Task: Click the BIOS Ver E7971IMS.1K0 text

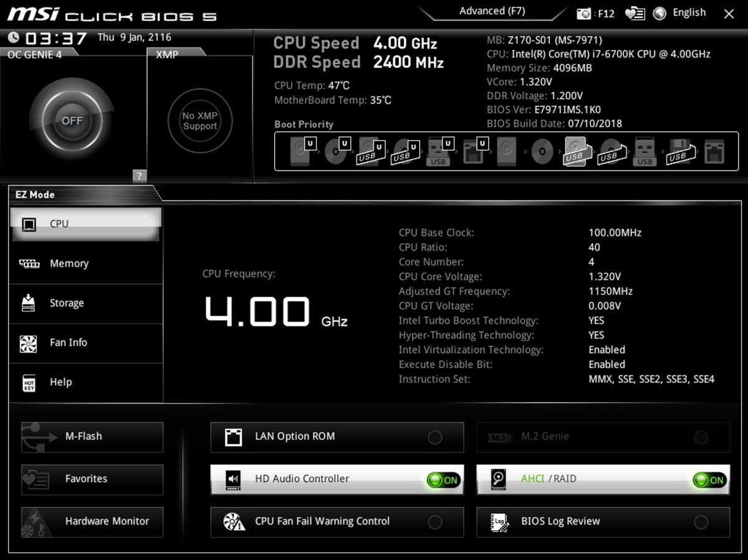Action: click(544, 110)
